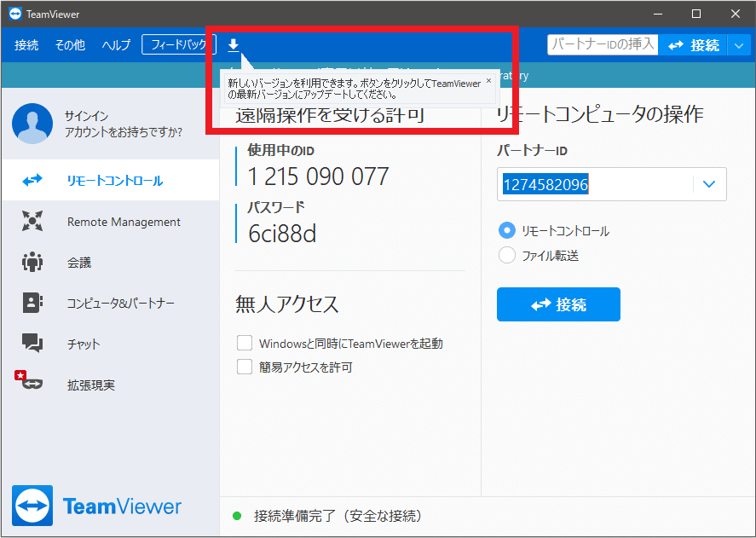Click the chat bubbles icon
The width and height of the screenshot is (756, 538).
click(x=32, y=343)
